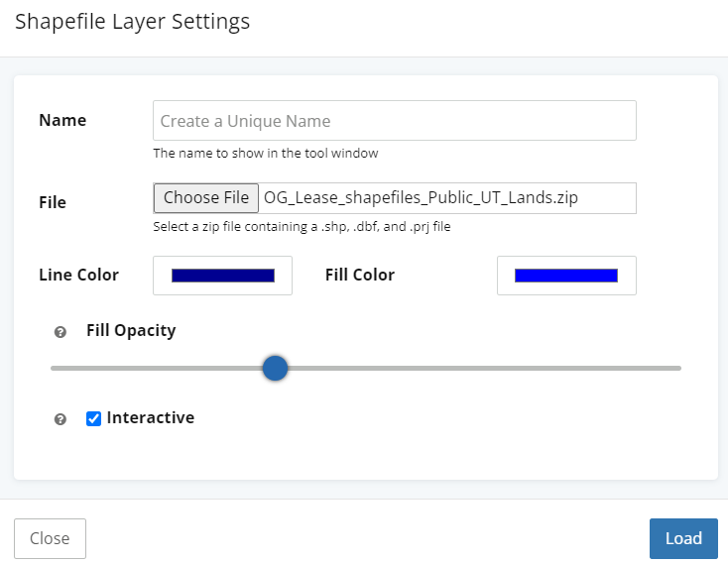Click the Interactive checkbox label

pos(151,418)
